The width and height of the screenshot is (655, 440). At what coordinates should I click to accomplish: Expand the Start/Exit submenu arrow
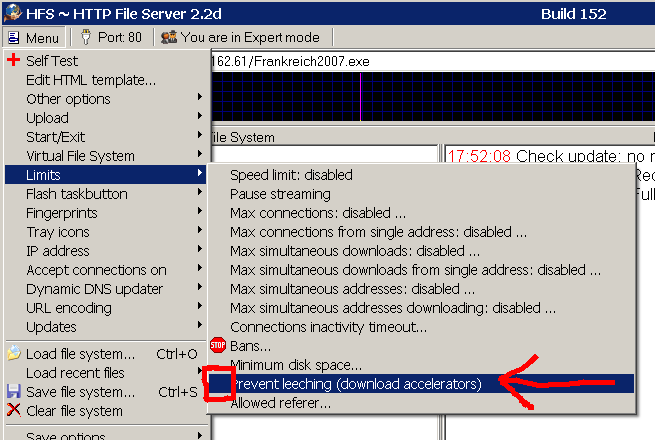[x=200, y=135]
